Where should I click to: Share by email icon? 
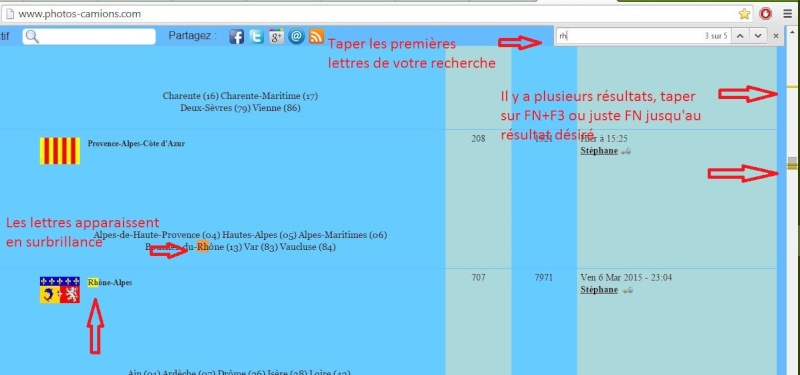296,36
